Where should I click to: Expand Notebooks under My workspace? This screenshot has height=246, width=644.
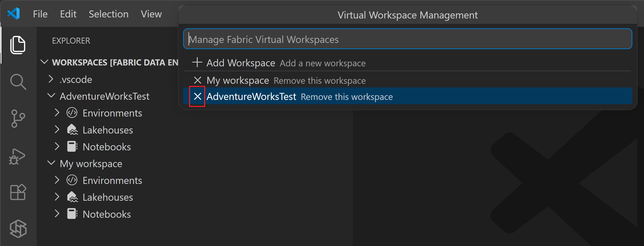(x=57, y=214)
